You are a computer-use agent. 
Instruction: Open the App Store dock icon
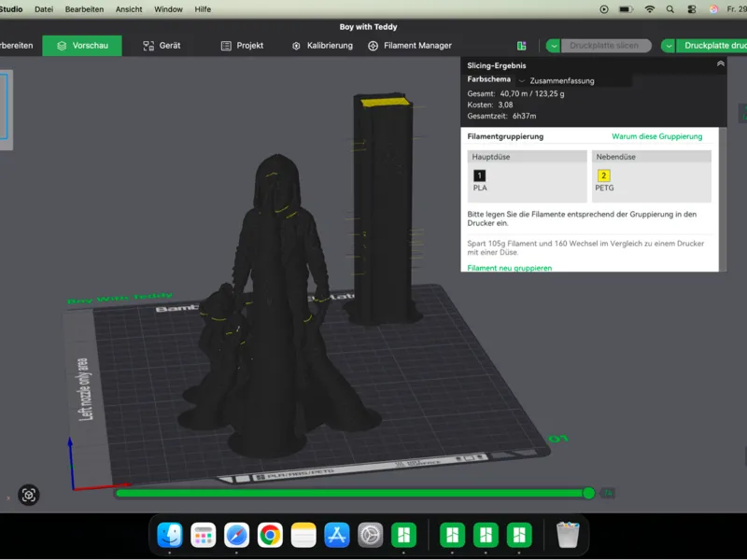pos(337,535)
